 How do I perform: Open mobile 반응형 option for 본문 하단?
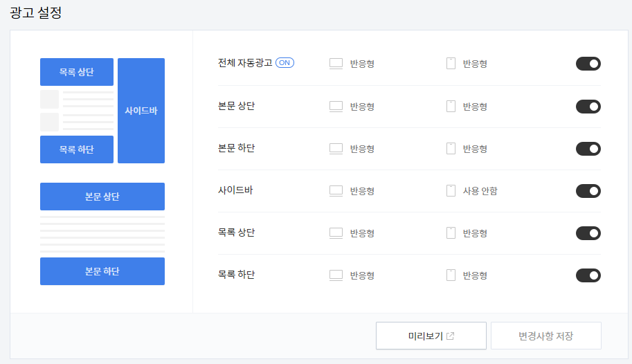tap(475, 149)
